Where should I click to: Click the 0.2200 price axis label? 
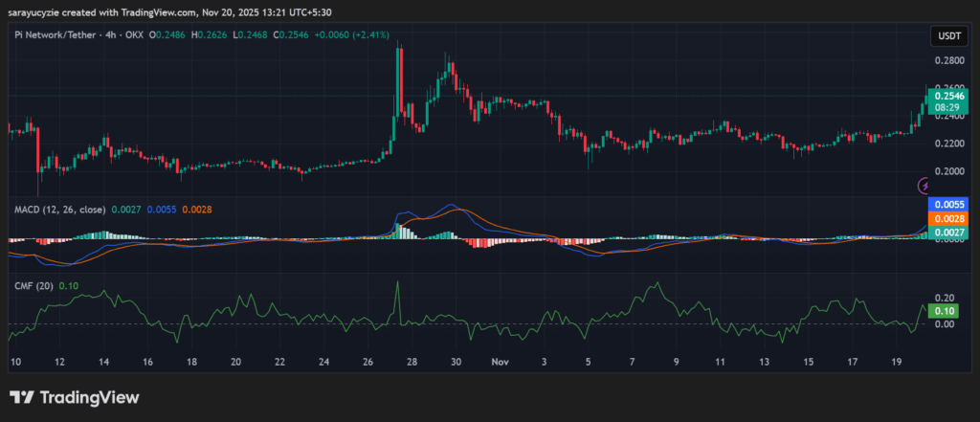949,144
